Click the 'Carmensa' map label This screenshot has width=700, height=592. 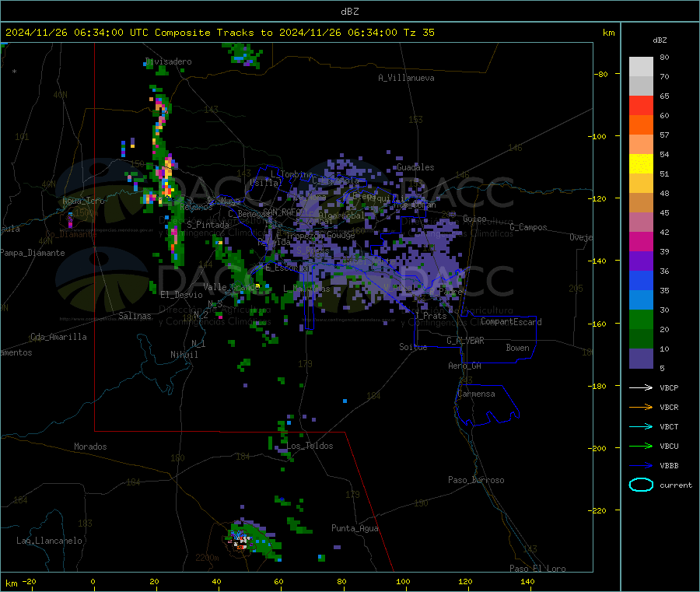click(x=476, y=394)
